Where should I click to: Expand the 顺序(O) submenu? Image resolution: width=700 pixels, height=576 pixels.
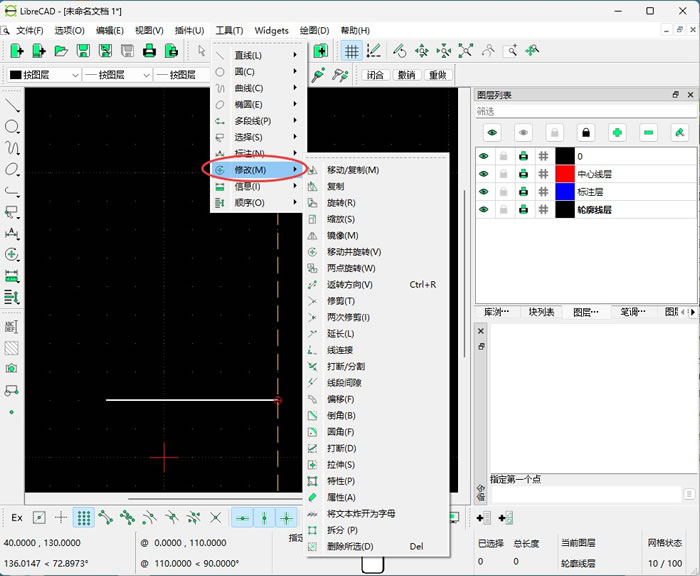click(x=258, y=203)
